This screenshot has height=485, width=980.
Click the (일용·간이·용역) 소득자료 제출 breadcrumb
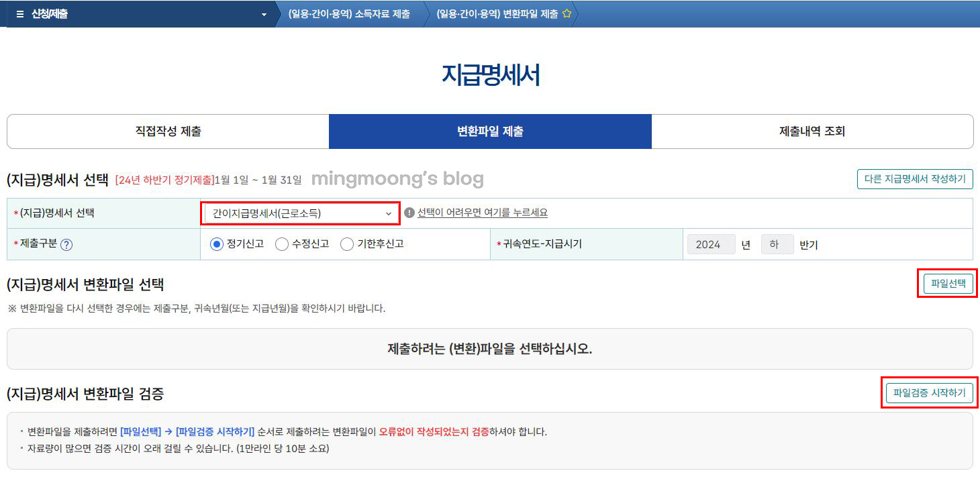[349, 13]
